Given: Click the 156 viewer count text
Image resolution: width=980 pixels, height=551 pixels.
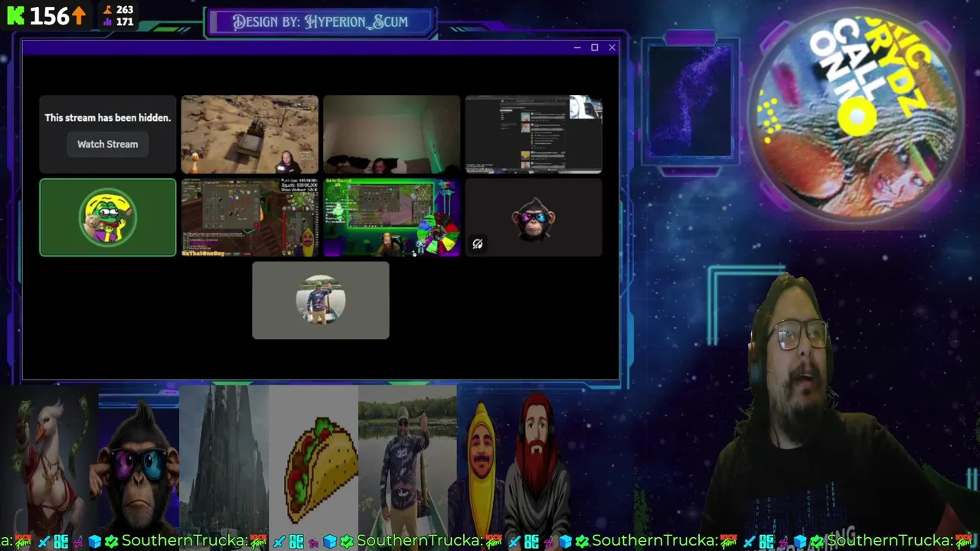Looking at the screenshot, I should click(50, 15).
